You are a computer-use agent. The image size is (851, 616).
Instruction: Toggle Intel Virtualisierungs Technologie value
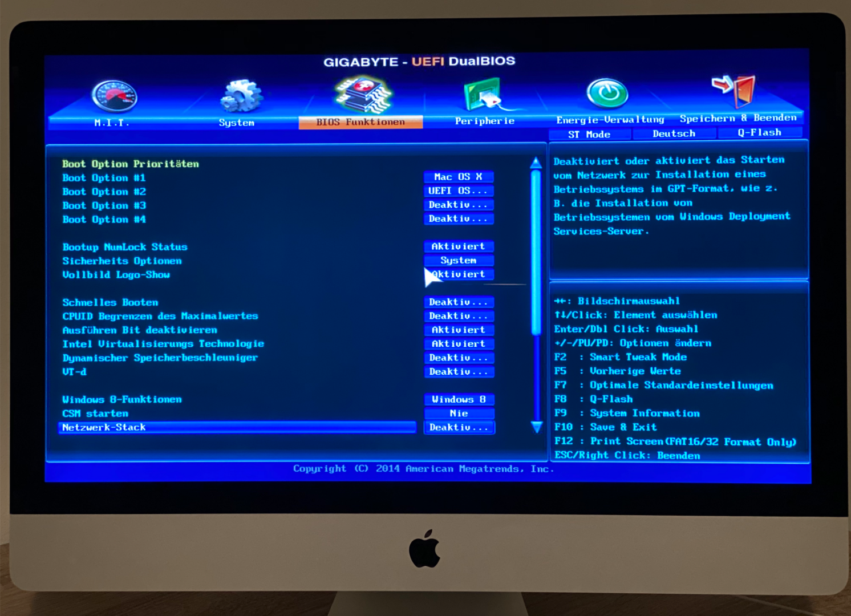459,344
